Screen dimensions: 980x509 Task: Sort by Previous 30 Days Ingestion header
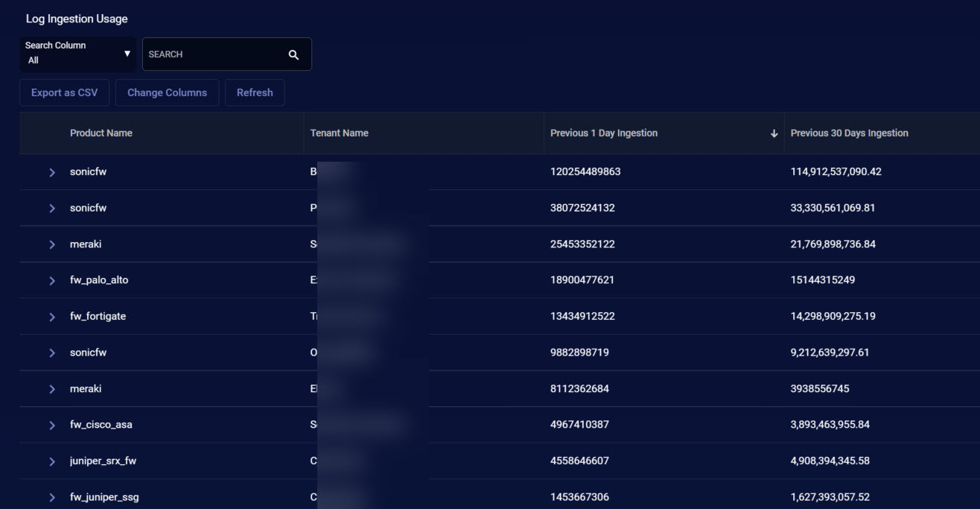[x=849, y=133]
